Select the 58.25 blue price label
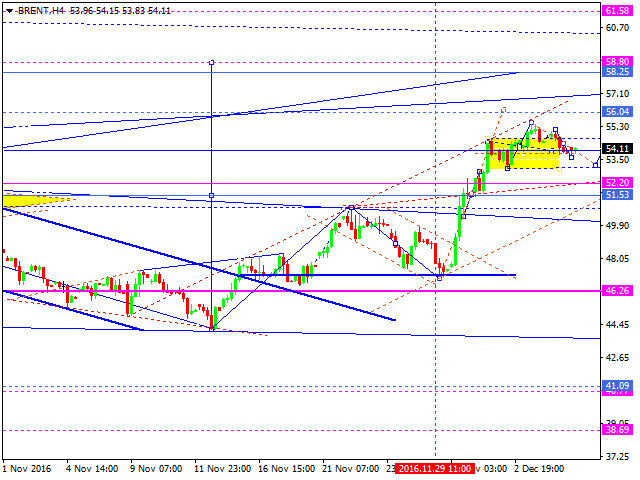The height and width of the screenshot is (480, 640). (618, 72)
